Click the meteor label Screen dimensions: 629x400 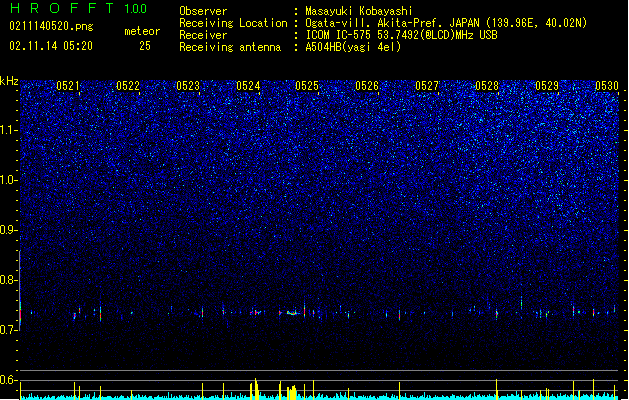tap(142, 31)
